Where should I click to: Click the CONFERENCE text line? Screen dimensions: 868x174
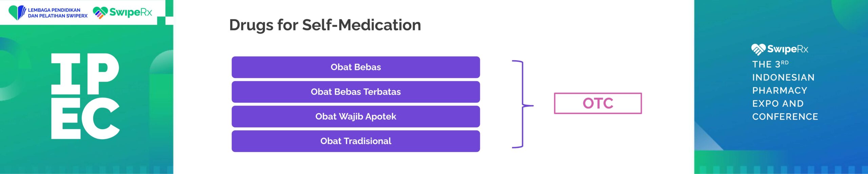785,117
